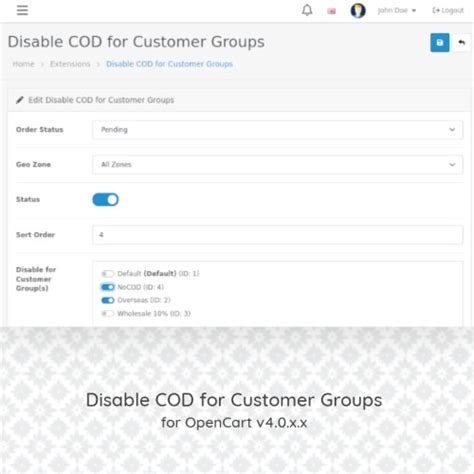
Task: Save settings with the blue disk button
Action: coord(440,42)
